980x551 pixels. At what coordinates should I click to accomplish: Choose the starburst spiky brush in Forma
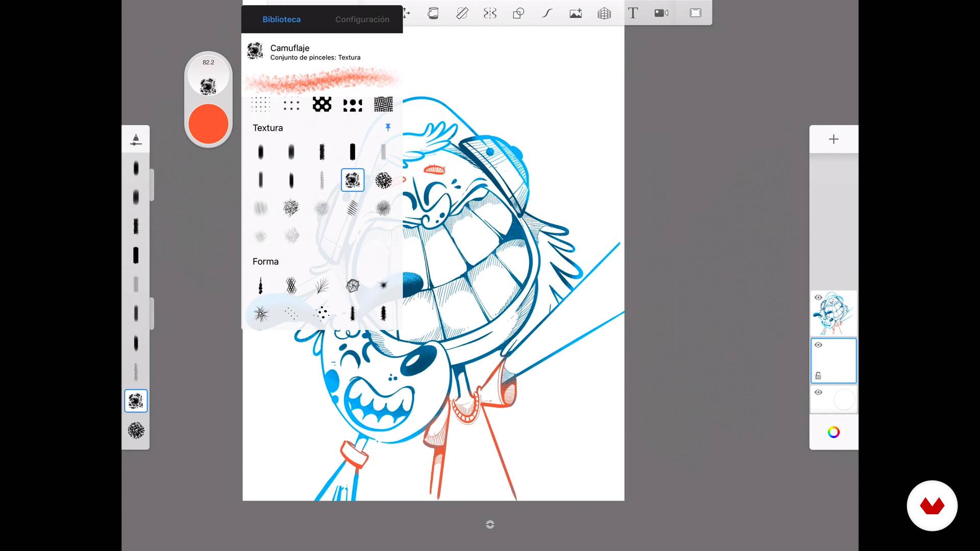[261, 313]
